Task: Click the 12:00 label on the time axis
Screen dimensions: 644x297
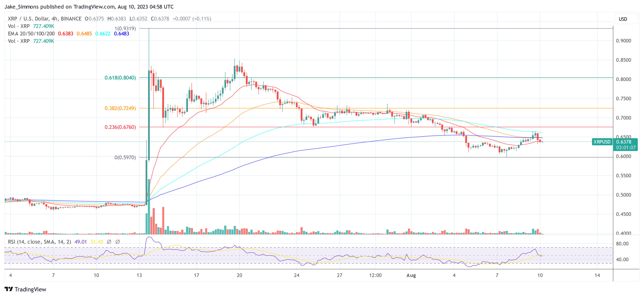Action: point(375,276)
